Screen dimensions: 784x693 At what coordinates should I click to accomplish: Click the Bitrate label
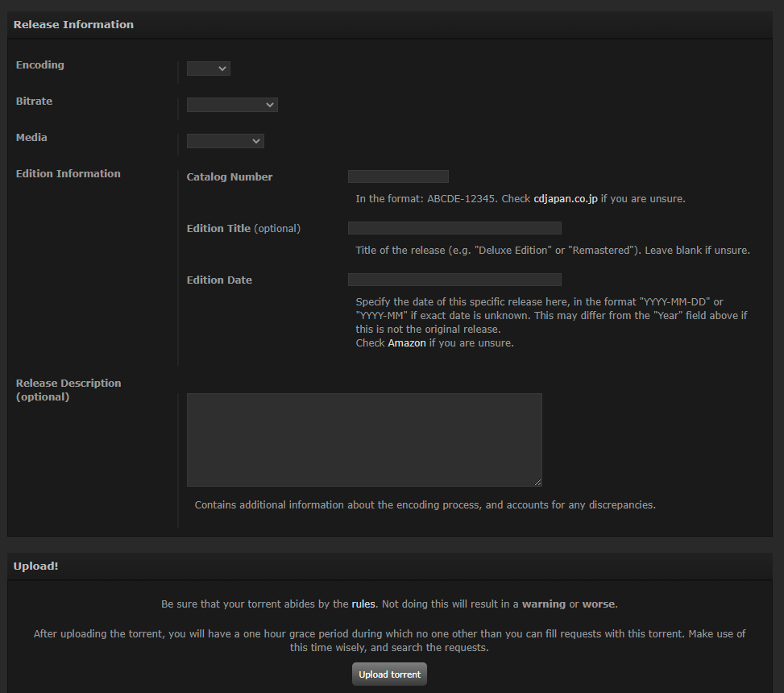[35, 102]
